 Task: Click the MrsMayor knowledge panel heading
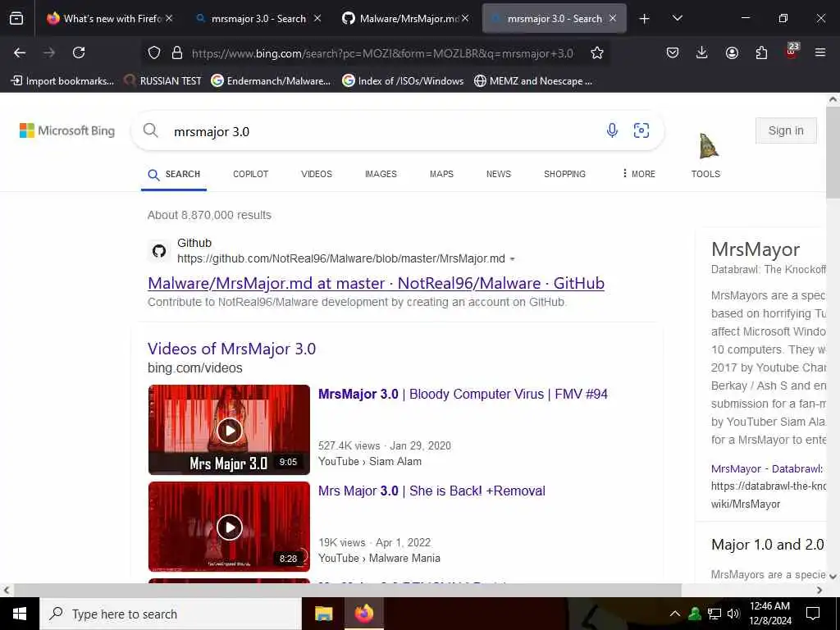tap(756, 249)
